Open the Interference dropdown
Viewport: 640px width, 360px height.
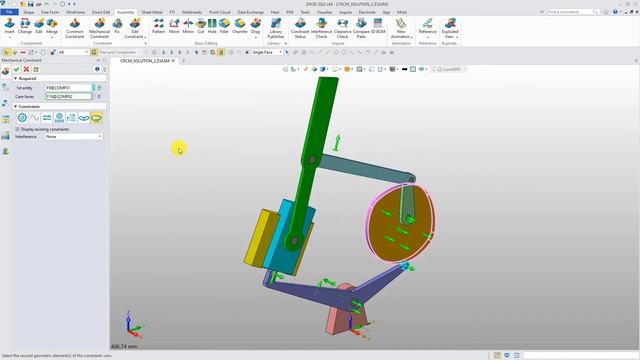coord(73,136)
